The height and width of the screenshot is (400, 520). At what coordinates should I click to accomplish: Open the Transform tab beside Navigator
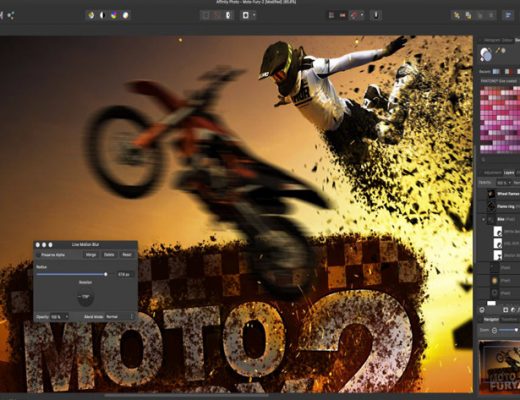509,319
